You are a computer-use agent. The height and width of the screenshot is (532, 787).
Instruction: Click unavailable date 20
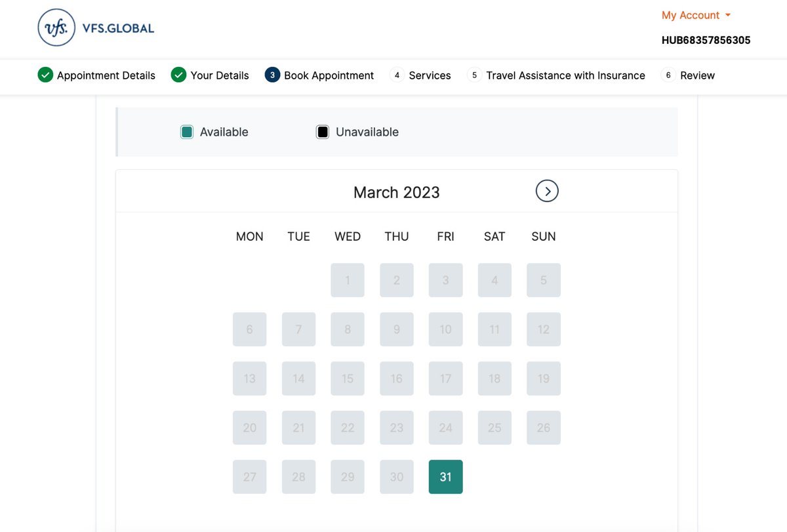click(250, 428)
